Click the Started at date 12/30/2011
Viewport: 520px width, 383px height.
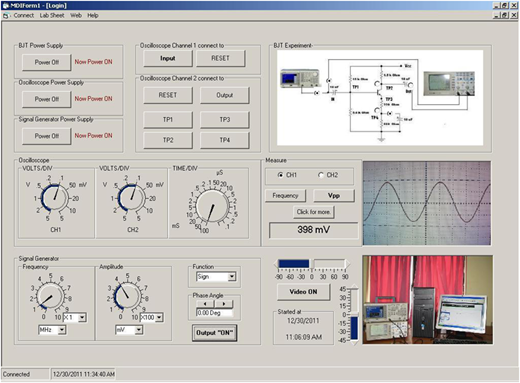click(303, 321)
